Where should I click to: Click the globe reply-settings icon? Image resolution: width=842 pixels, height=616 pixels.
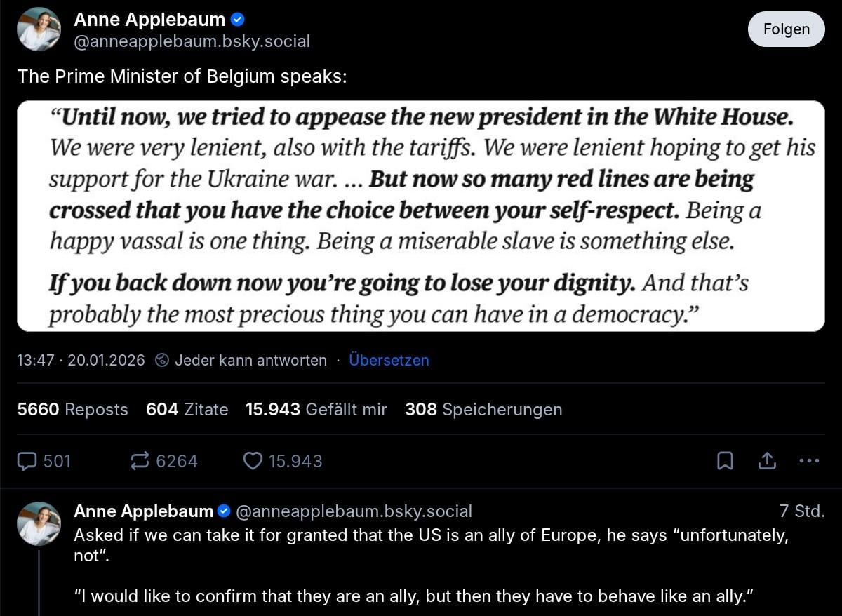(162, 361)
